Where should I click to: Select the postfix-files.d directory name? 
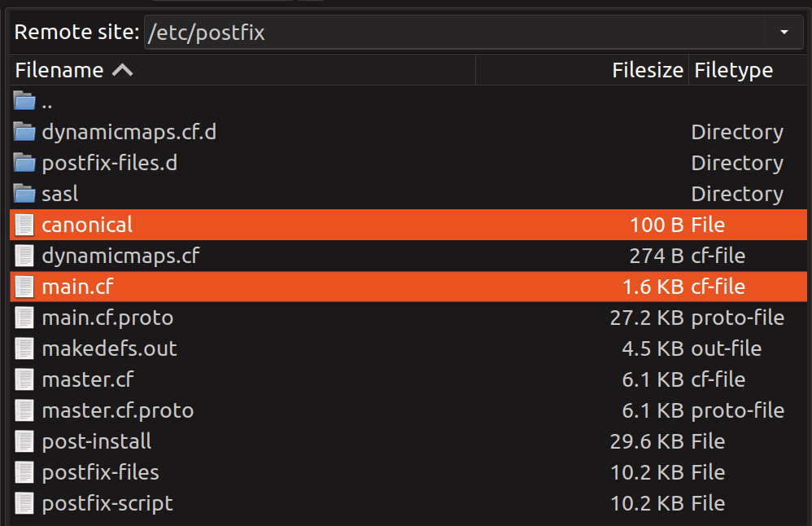coord(110,163)
